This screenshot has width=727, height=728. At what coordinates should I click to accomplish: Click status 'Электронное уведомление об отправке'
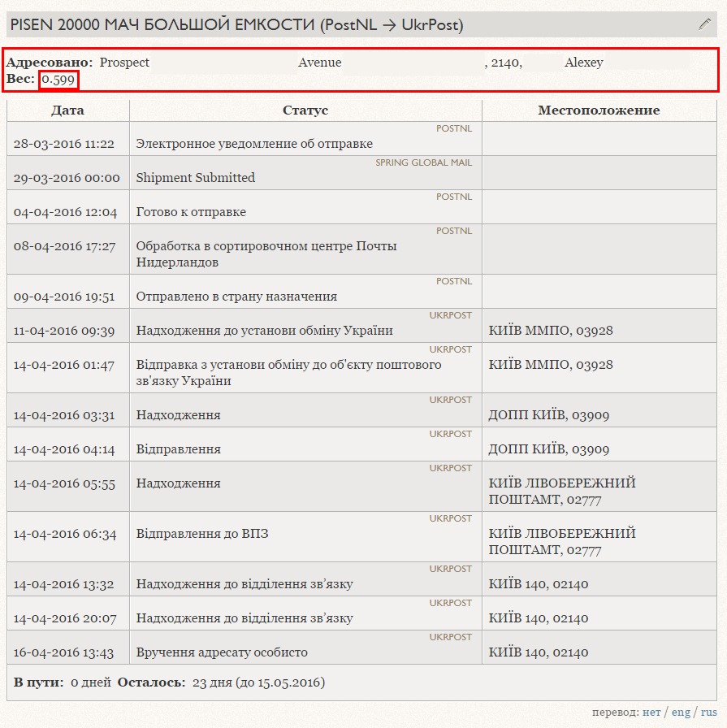pos(254,144)
